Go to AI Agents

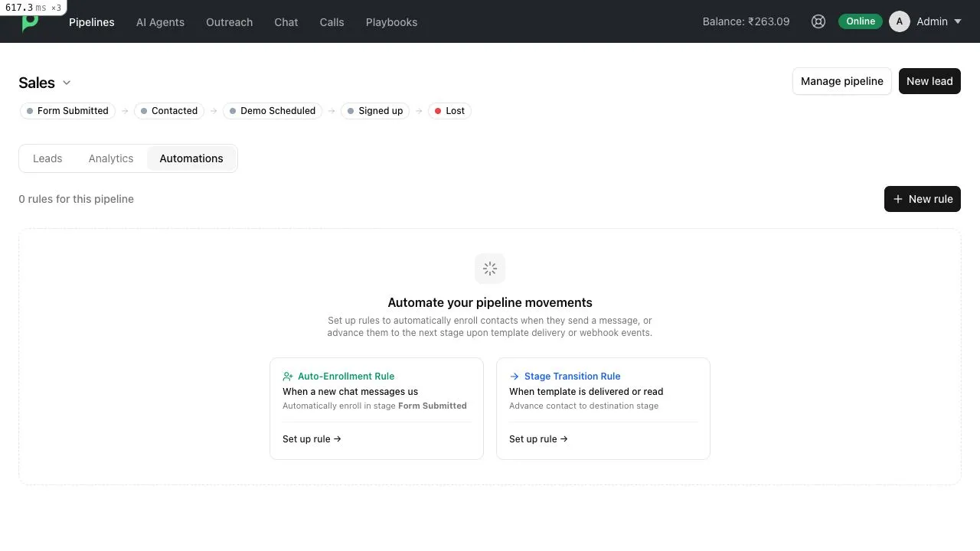click(160, 22)
